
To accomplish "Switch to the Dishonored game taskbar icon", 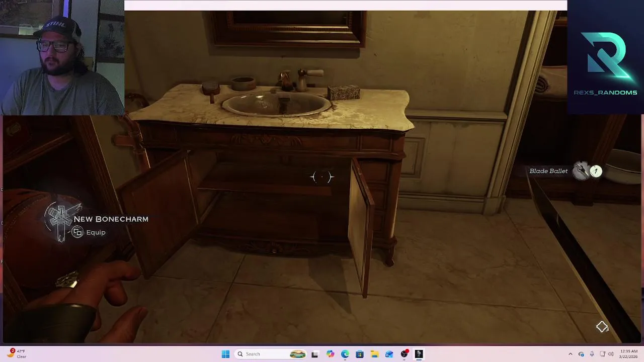I will [x=419, y=354].
